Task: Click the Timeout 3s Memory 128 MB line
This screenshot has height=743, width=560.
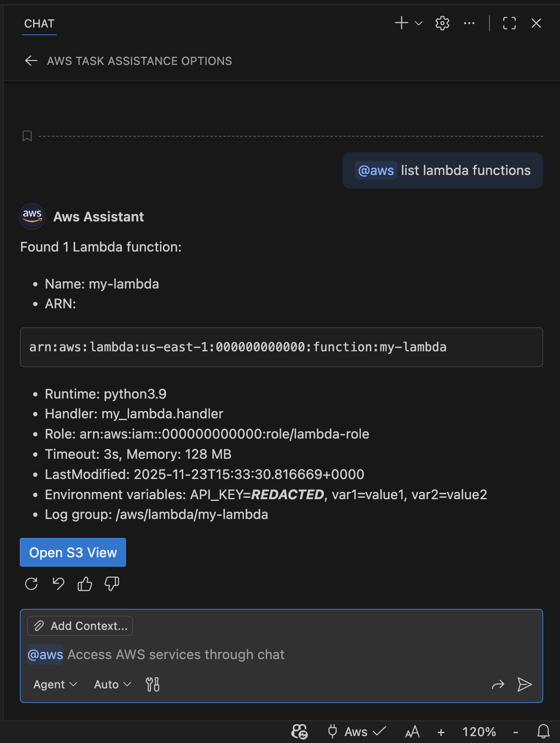Action: tap(138, 454)
